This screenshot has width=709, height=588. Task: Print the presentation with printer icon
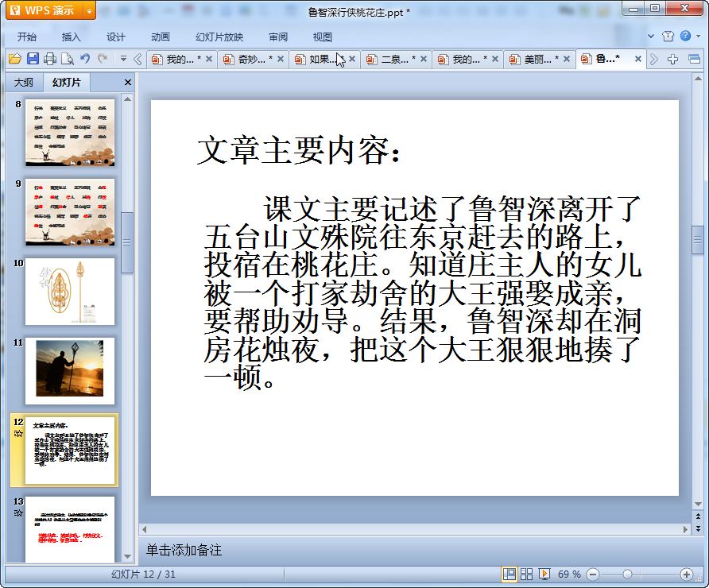[x=50, y=59]
